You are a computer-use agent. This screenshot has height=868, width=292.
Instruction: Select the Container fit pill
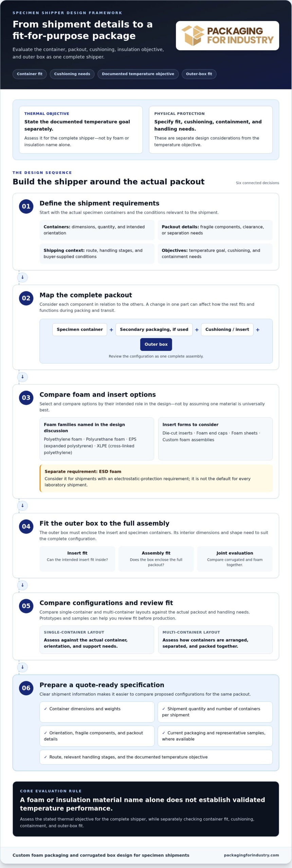(x=30, y=74)
